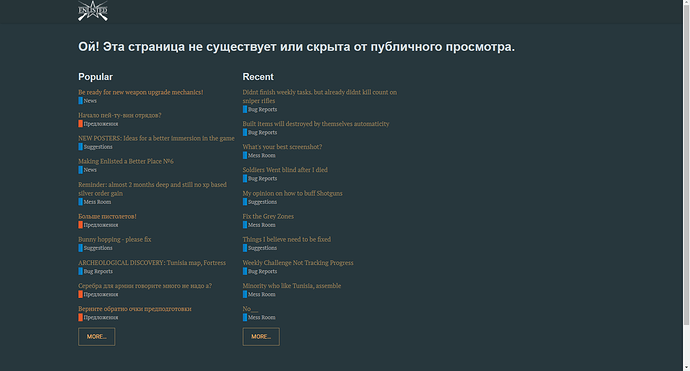
Task: Click Bug Reports badge under 'Built items' topic
Action: pyautogui.click(x=260, y=132)
